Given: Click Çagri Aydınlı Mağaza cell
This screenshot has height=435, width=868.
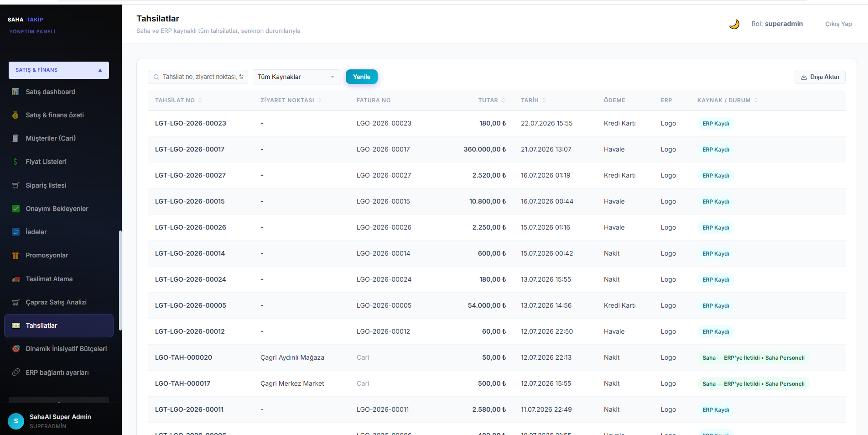Looking at the screenshot, I should [292, 357].
